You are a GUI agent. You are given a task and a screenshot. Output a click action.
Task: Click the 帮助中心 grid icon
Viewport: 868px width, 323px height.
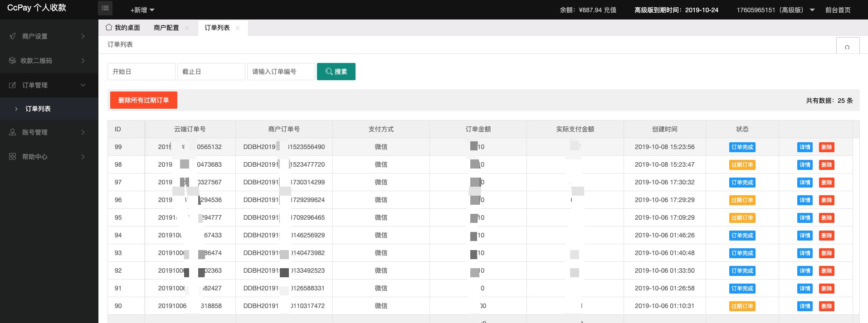pos(13,157)
